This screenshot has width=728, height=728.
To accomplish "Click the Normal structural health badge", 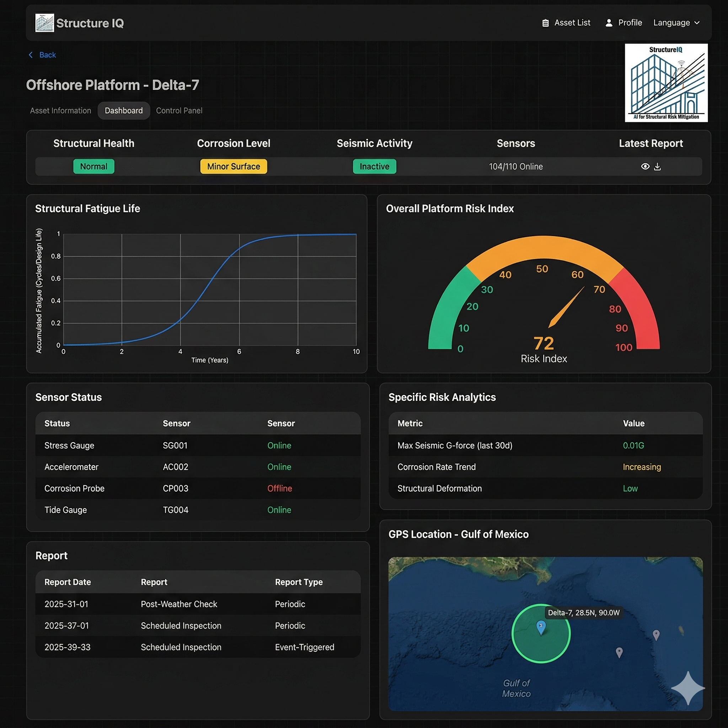I will [93, 167].
